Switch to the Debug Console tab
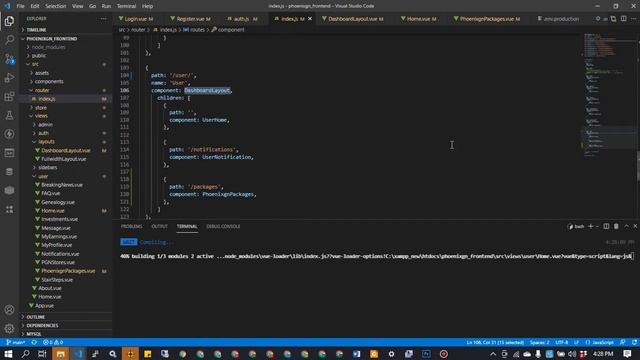 223,226
